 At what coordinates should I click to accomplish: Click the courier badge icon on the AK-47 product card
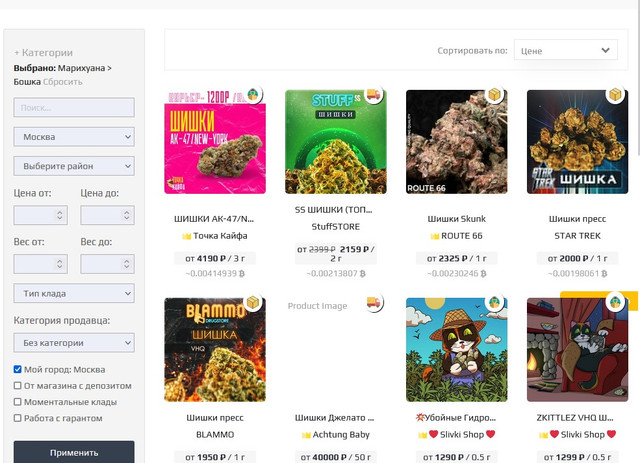coord(253,95)
